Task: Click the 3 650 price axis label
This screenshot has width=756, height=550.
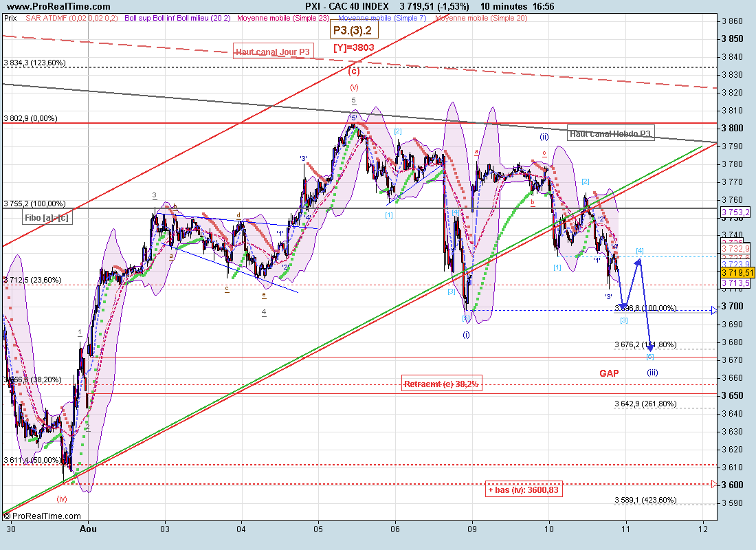Action: (732, 395)
